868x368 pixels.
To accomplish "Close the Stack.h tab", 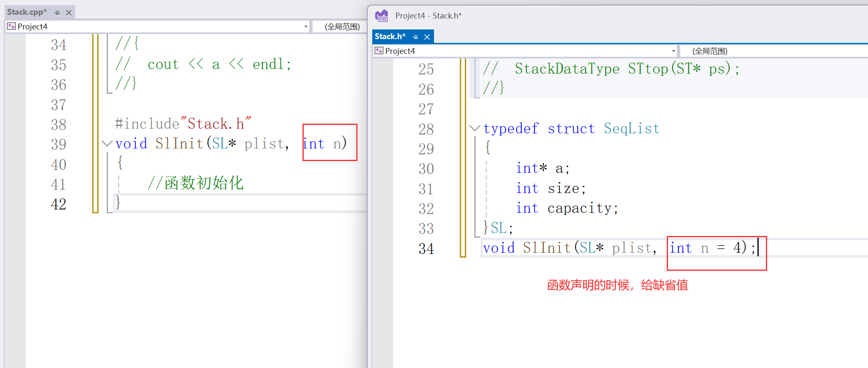I will pyautogui.click(x=427, y=37).
